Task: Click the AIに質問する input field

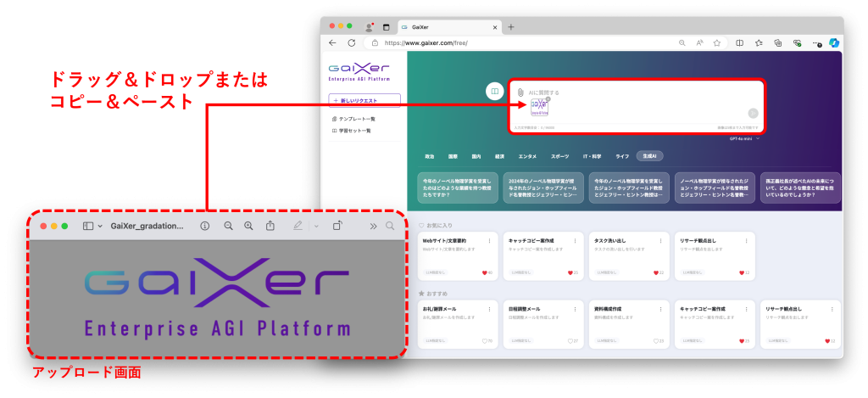Action: pos(636,92)
